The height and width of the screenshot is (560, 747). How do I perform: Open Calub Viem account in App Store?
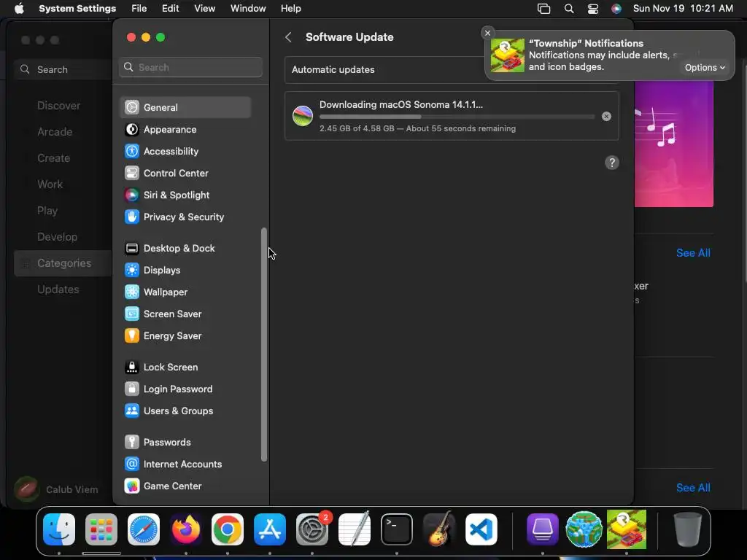pos(57,489)
